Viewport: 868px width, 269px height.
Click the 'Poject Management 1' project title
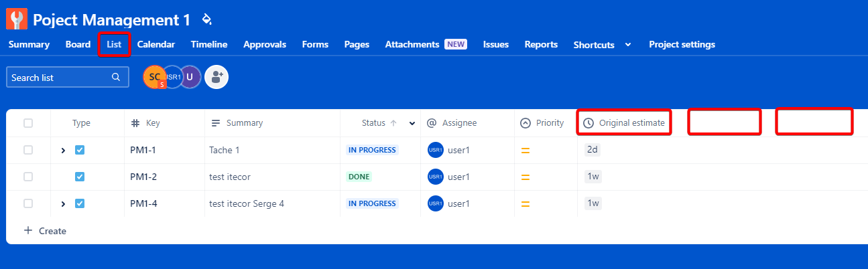pos(111,19)
